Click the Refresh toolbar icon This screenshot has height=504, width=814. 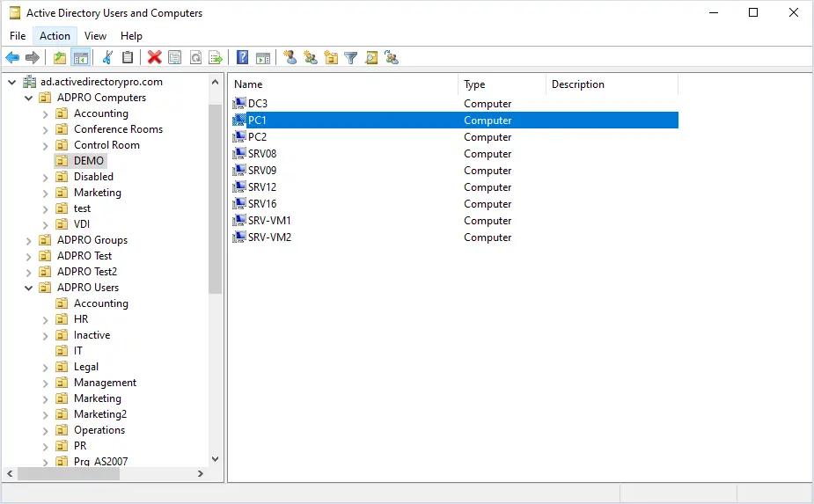195,58
